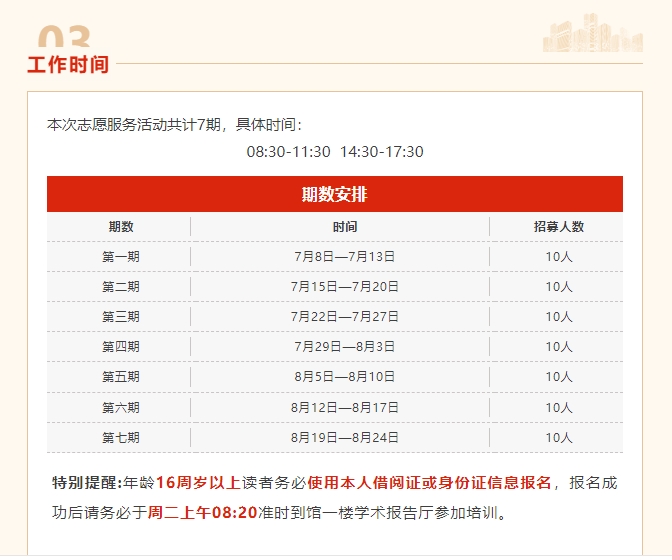Screen dimensions: 672x560
Task: Click the 8月12日—8月17日 date cell
Action: [344, 408]
